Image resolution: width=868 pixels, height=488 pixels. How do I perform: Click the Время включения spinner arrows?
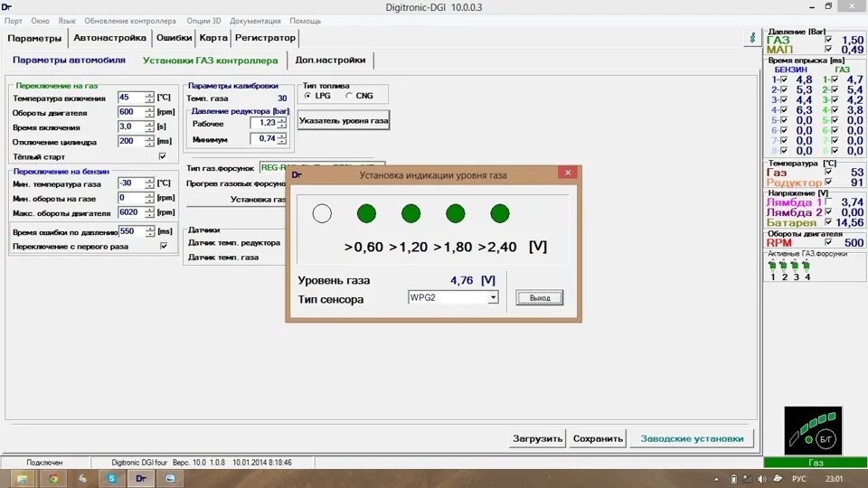click(149, 127)
